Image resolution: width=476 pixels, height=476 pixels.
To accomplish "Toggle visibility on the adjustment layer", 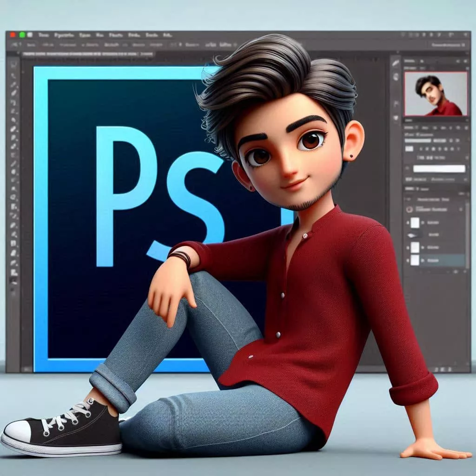I will (x=408, y=209).
